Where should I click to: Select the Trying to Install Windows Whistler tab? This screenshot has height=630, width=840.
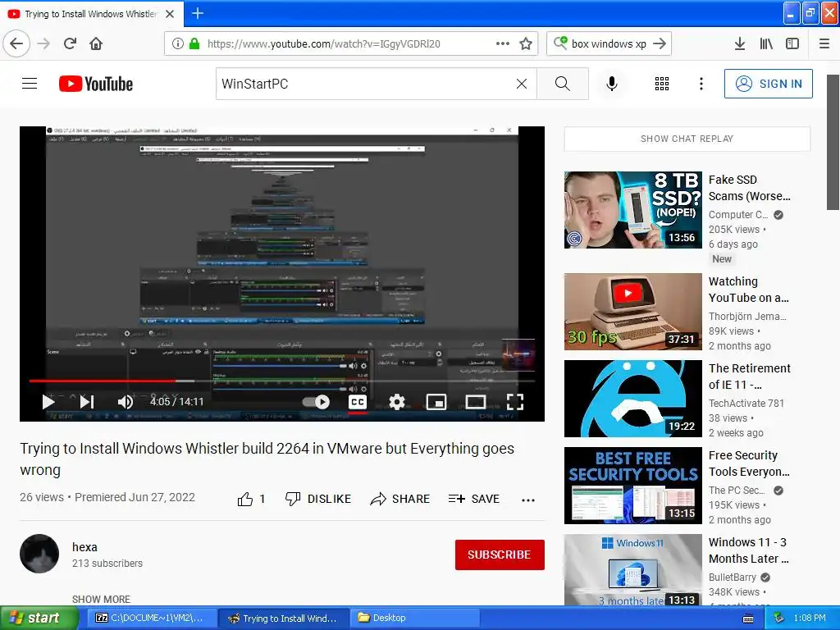tap(92, 13)
